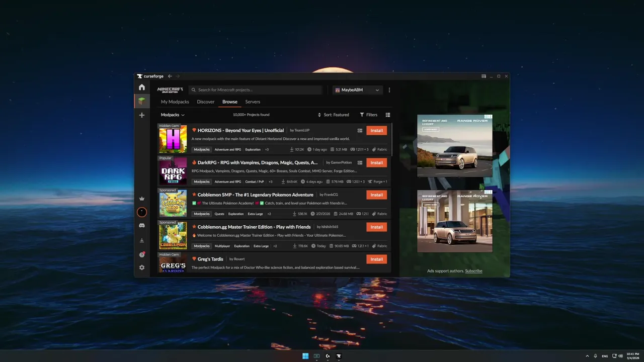
Task: Open the help icon with red notification dot
Action: 142,254
